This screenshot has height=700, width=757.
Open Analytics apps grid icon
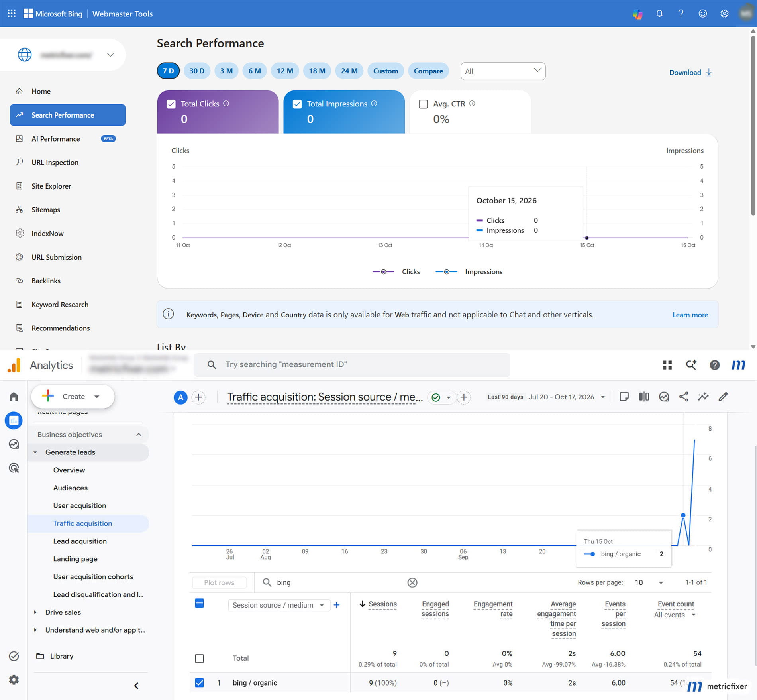point(667,365)
